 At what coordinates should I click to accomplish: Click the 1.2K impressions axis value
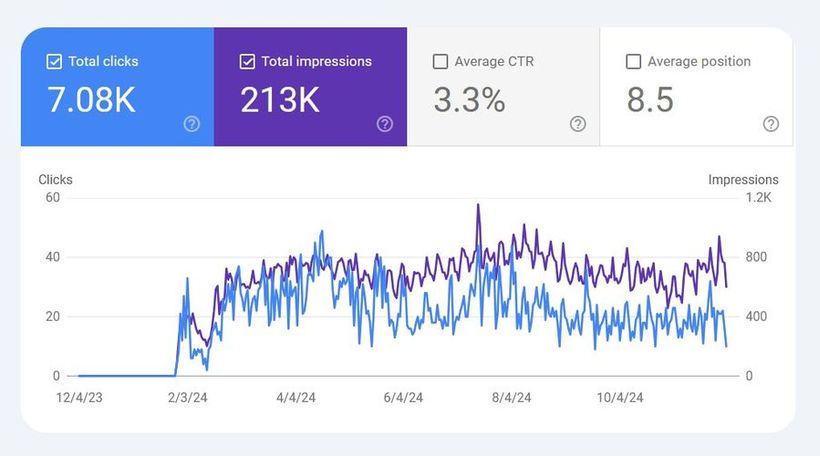point(758,197)
